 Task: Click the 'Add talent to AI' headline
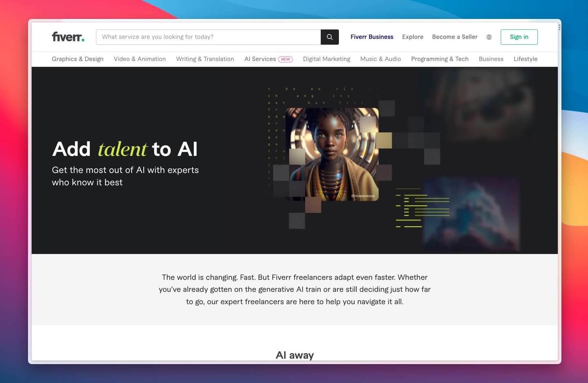125,149
